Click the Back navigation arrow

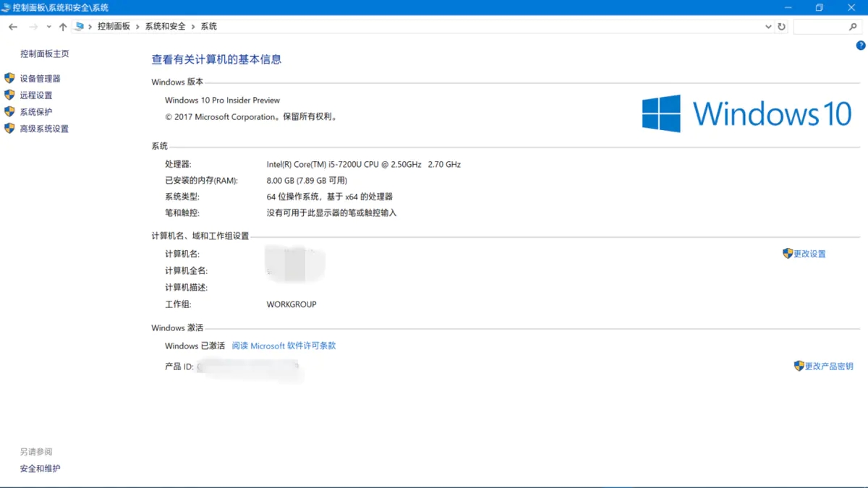point(13,27)
